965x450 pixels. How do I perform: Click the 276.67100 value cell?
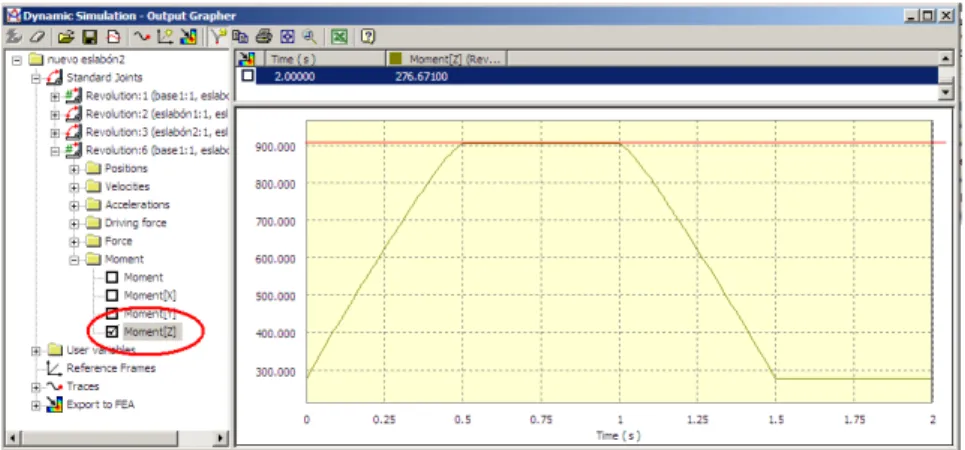421,76
